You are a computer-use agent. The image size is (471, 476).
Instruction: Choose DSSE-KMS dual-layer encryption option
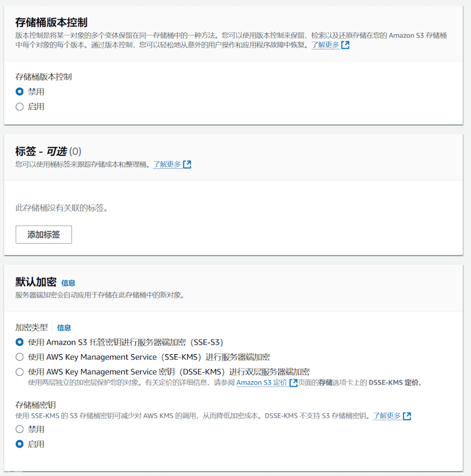click(x=19, y=372)
